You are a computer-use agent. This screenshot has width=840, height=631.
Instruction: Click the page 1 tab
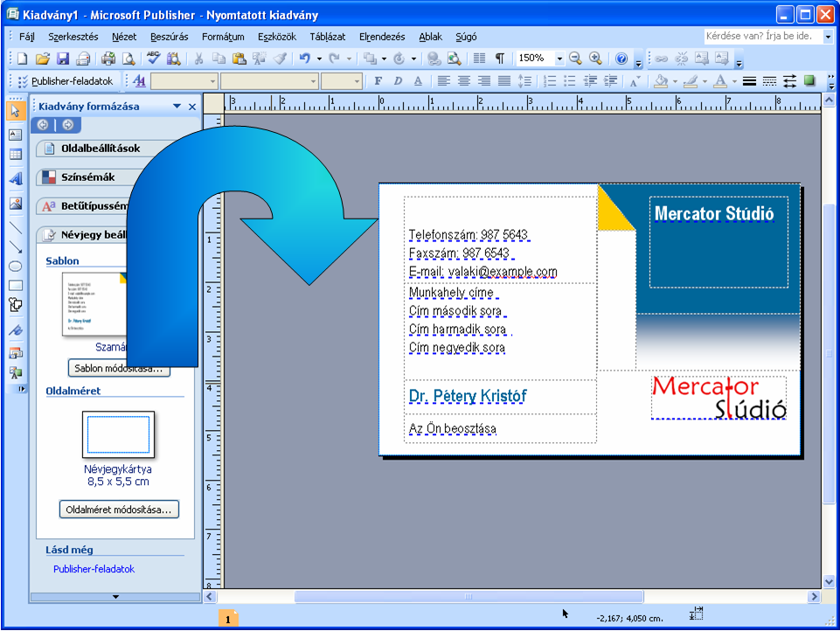[x=227, y=620]
